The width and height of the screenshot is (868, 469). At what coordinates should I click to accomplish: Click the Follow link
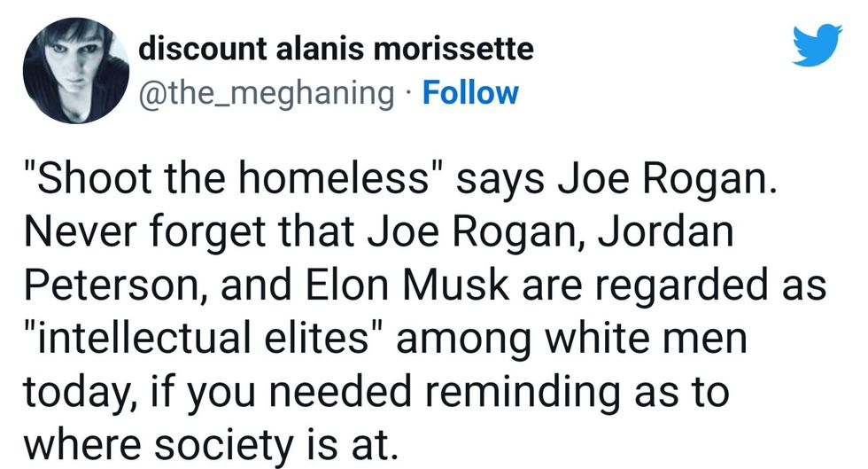tap(470, 93)
